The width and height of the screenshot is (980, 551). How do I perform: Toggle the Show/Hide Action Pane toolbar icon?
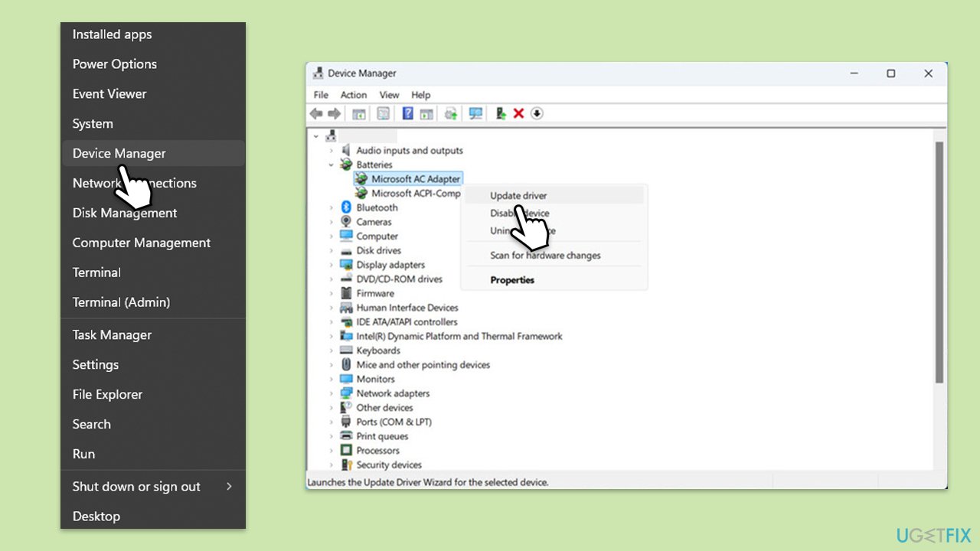pos(426,113)
